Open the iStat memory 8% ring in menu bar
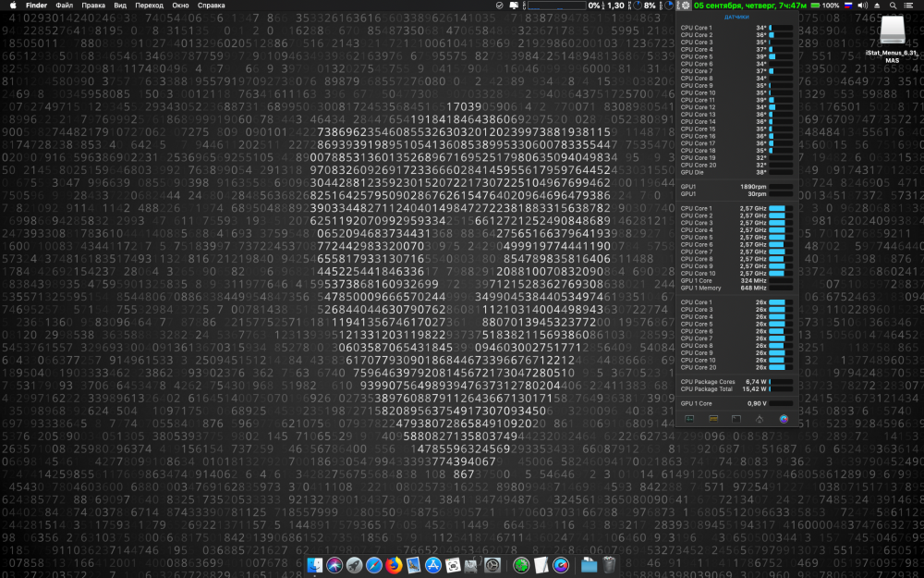This screenshot has width=924, height=578. pos(643,6)
